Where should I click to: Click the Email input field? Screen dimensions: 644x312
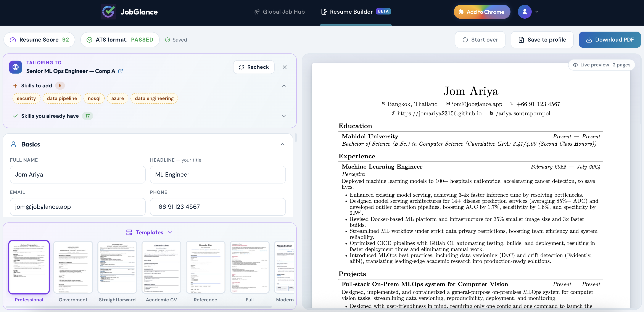click(x=78, y=207)
